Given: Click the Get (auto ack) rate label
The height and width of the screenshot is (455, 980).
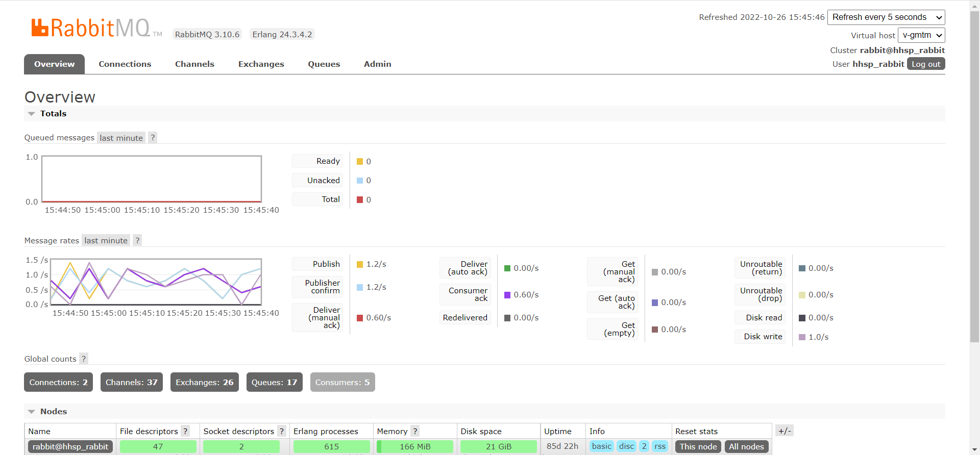Looking at the screenshot, I should 612,302.
